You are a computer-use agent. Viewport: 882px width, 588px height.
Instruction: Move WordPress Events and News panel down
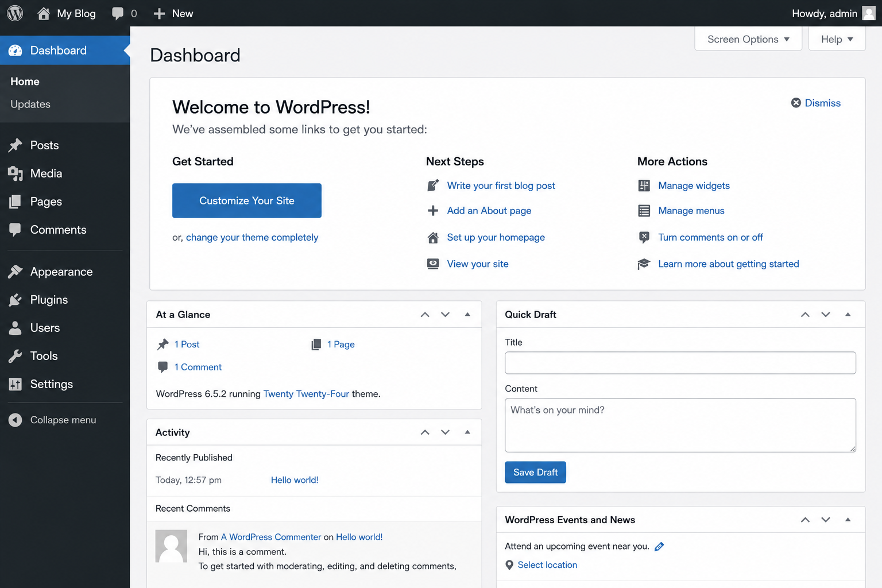click(x=826, y=520)
